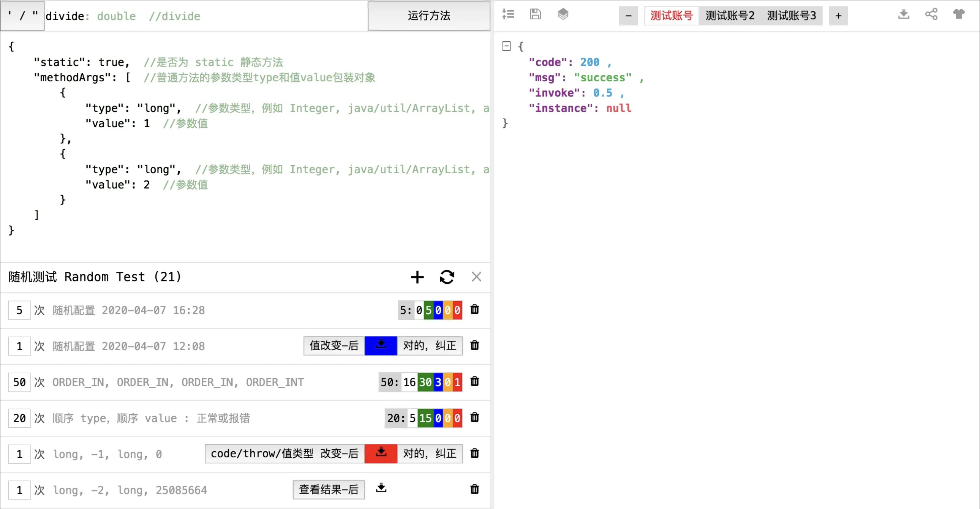Click the blue download arrow on 值改变-后 row

[381, 346]
